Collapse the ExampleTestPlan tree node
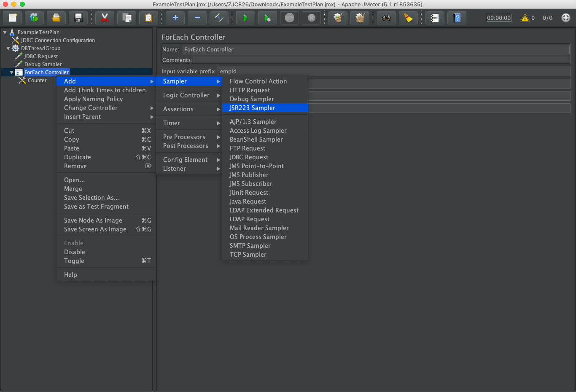 click(x=5, y=32)
